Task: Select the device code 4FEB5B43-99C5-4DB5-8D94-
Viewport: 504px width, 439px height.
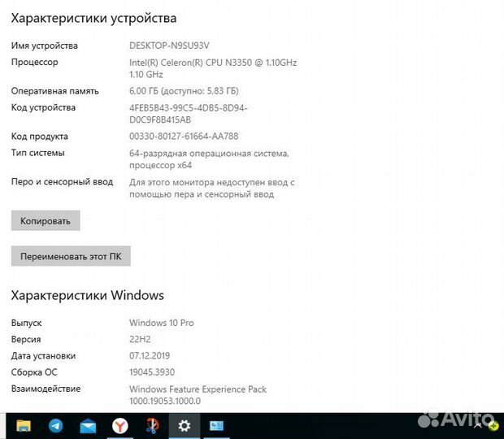Action: point(188,108)
